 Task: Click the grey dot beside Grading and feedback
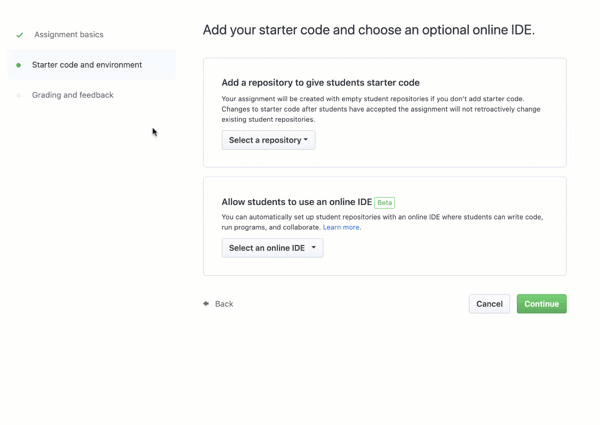click(19, 95)
